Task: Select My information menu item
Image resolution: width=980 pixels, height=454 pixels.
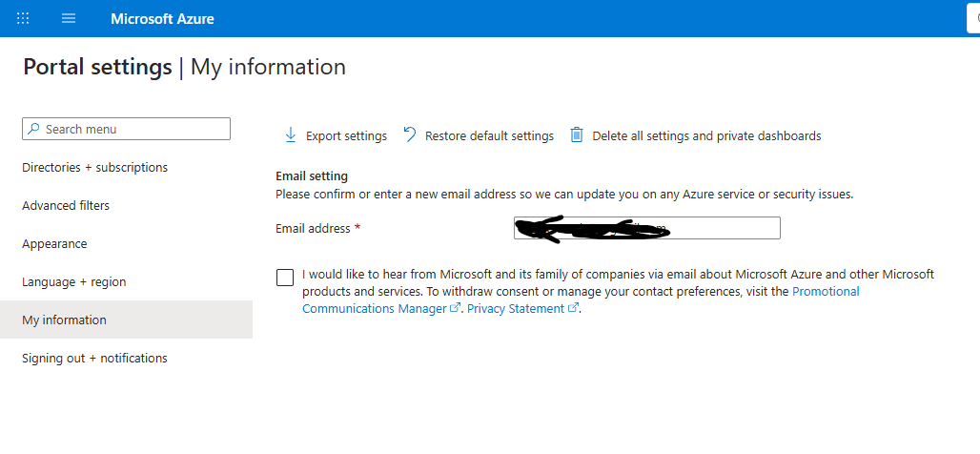Action: pyautogui.click(x=126, y=320)
